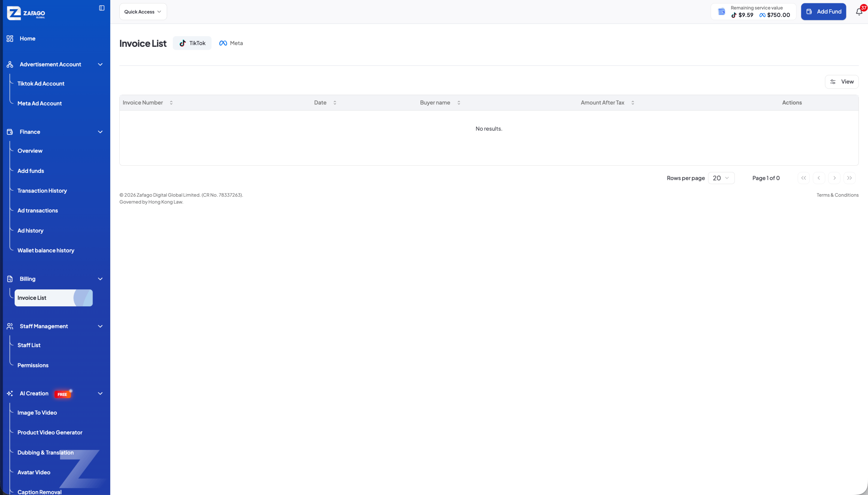Open the View column options button

click(842, 81)
